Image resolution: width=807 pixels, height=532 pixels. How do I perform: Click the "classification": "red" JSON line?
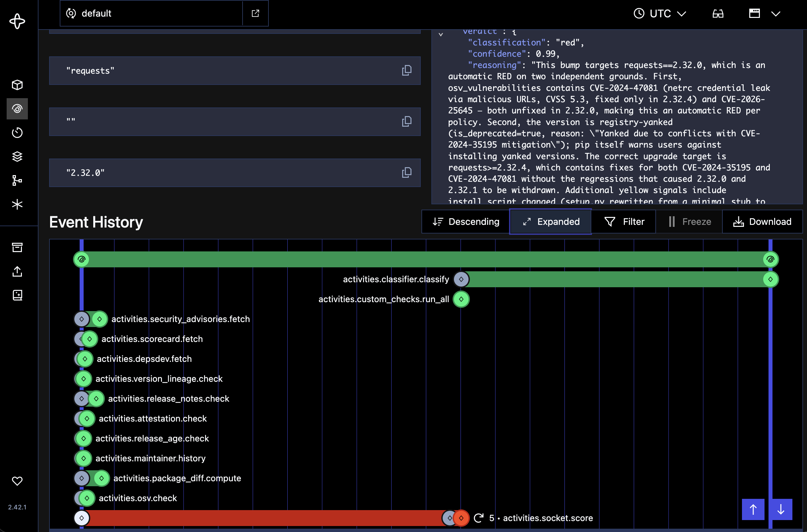click(x=526, y=42)
